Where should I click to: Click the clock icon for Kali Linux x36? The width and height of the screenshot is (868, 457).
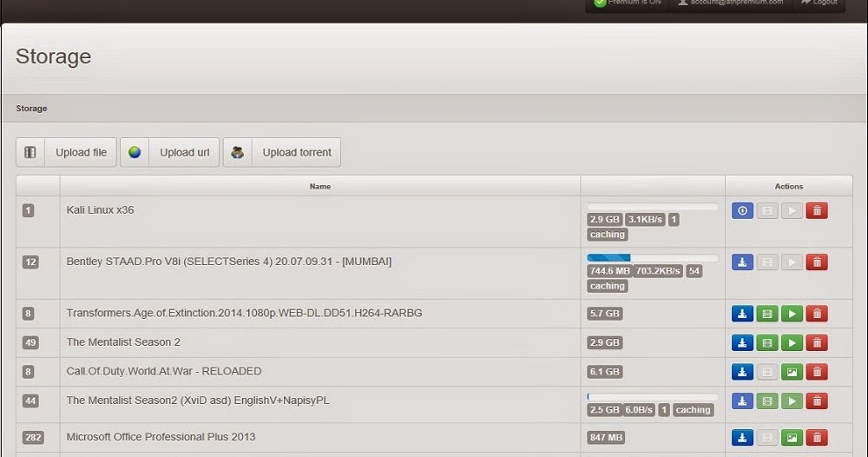742,210
